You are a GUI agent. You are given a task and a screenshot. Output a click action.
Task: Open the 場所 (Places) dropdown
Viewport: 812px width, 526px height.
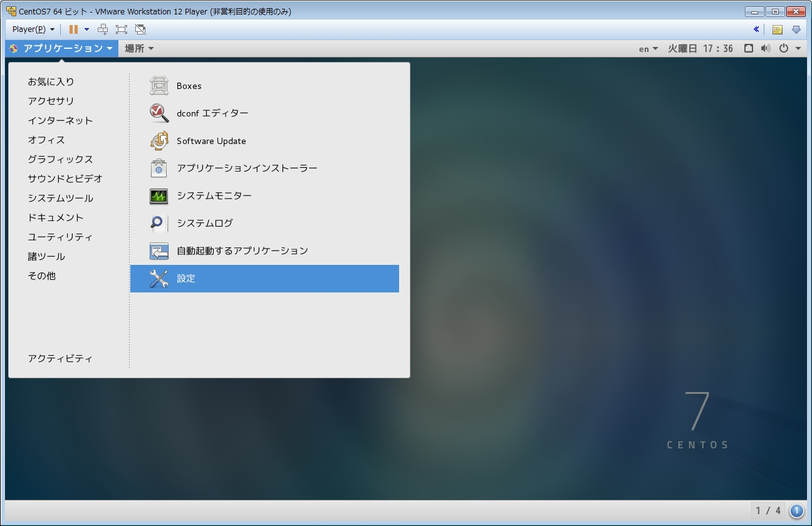tap(138, 48)
